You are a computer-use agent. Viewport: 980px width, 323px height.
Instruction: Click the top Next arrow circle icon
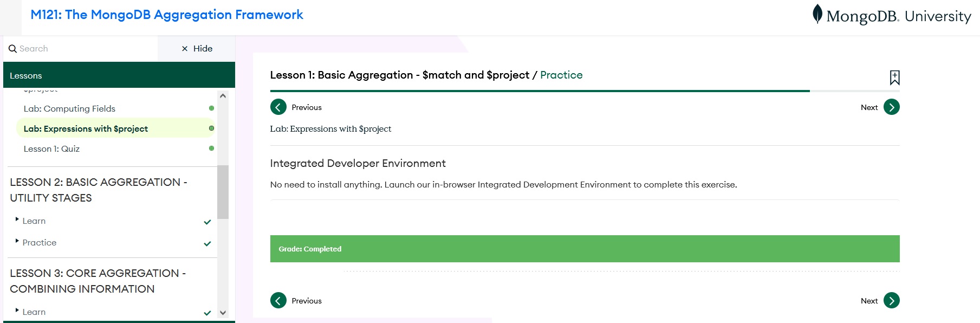click(x=891, y=107)
